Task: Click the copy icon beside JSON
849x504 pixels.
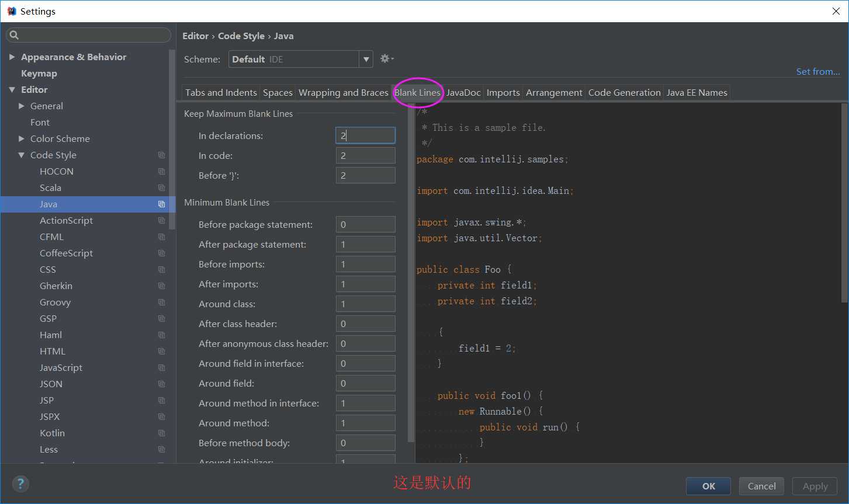Action: tap(162, 384)
